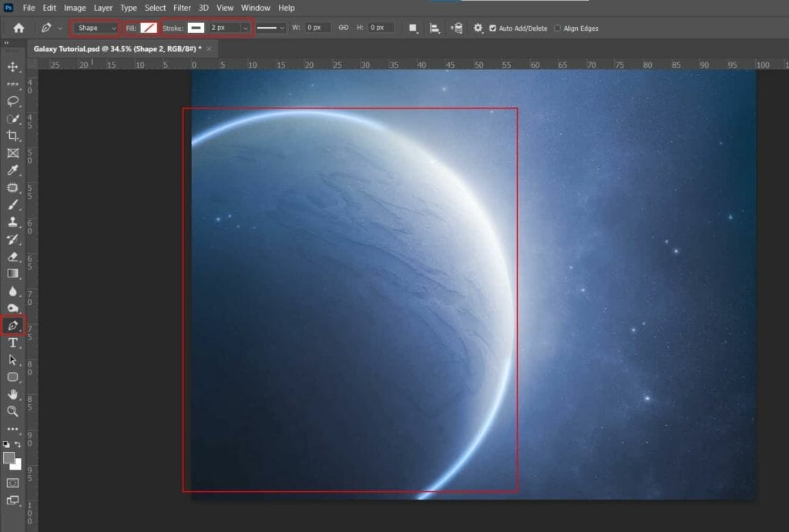Toggle the Auto Add/Delete checkbox
The height and width of the screenshot is (532, 789).
[x=492, y=28]
